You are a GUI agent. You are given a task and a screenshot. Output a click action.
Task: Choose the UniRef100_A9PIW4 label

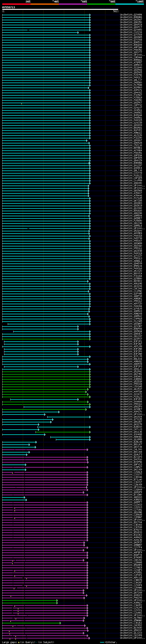click(x=131, y=47)
